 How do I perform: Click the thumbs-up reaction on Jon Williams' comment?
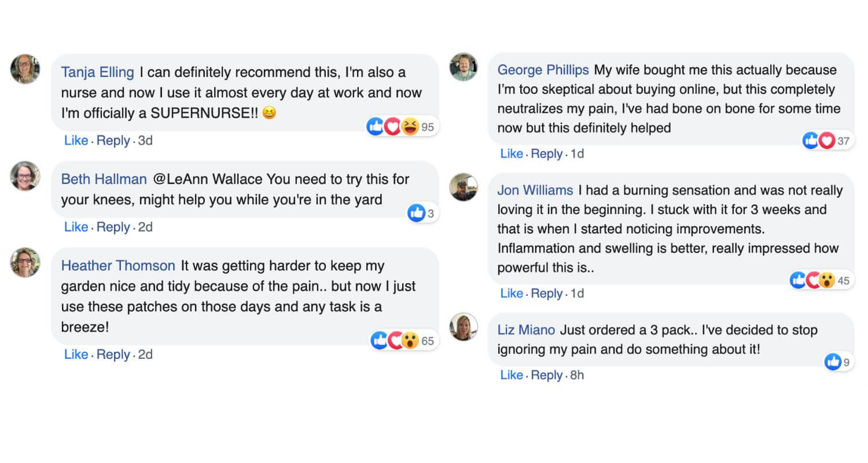pyautogui.click(x=799, y=281)
